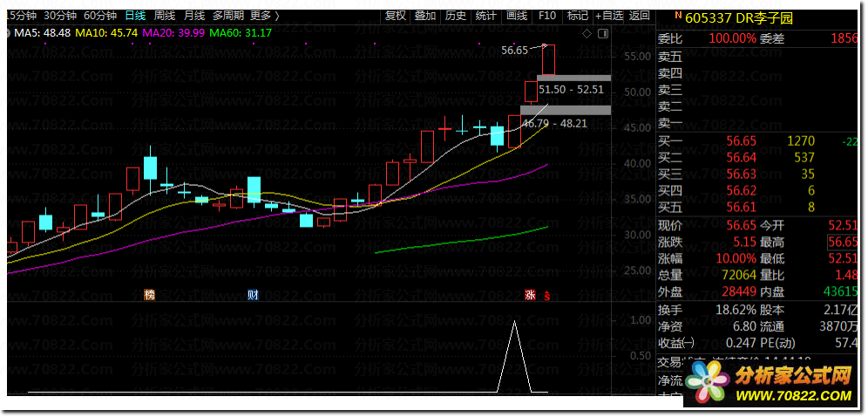Screen dimensions: 868x417
Task: Switch to the 60分钟 period tab
Action: [x=99, y=16]
